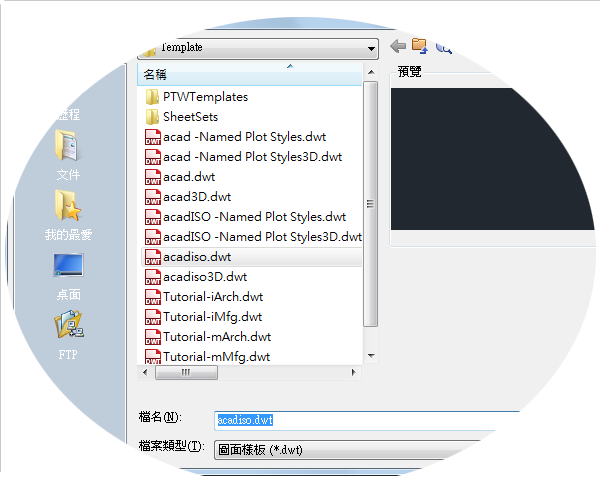Select Tutorial-mArch.dwt template file
613x500 pixels.
pyautogui.click(x=208, y=337)
